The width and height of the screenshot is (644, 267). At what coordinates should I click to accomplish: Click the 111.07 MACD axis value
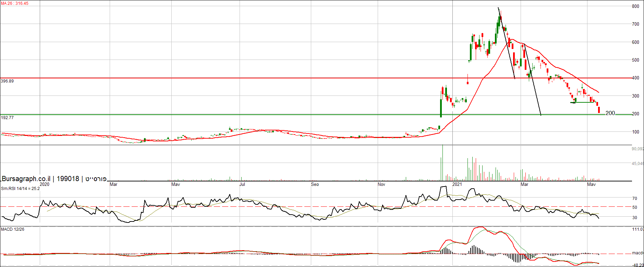(637, 229)
